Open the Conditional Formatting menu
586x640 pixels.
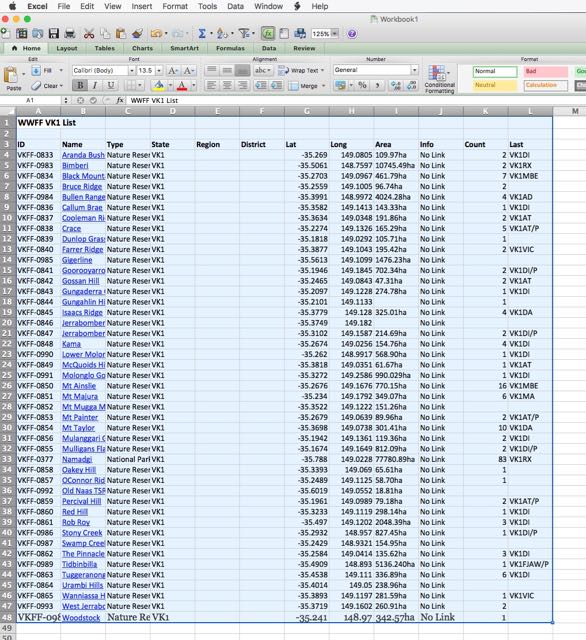pos(439,80)
